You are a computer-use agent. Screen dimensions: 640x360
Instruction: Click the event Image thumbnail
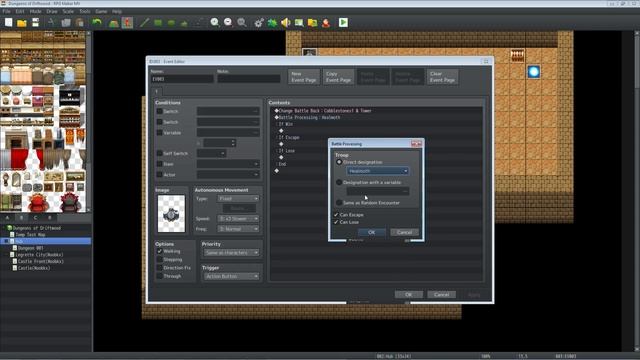(x=171, y=213)
